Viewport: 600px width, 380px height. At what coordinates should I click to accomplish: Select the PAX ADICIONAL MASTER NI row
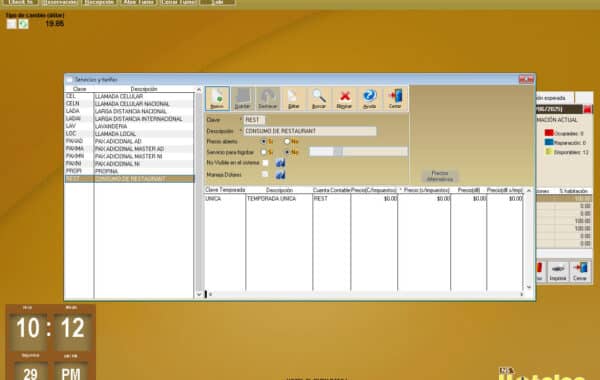point(129,156)
